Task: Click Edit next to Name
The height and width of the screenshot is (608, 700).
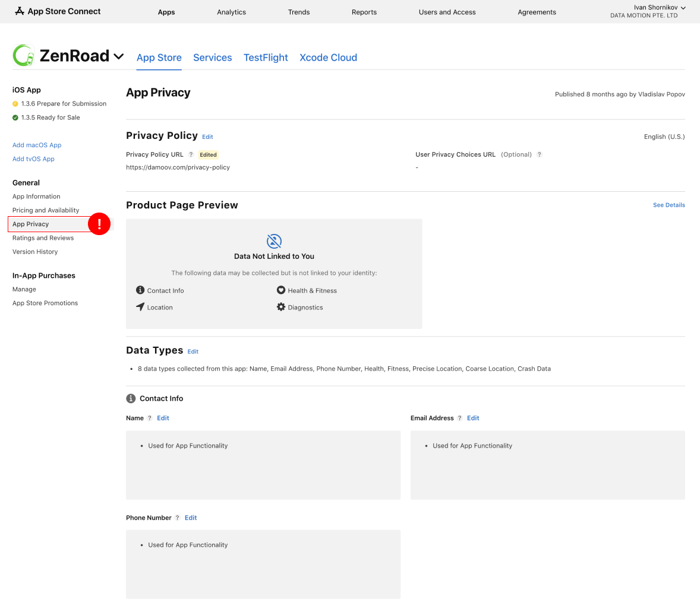Action: 163,419
